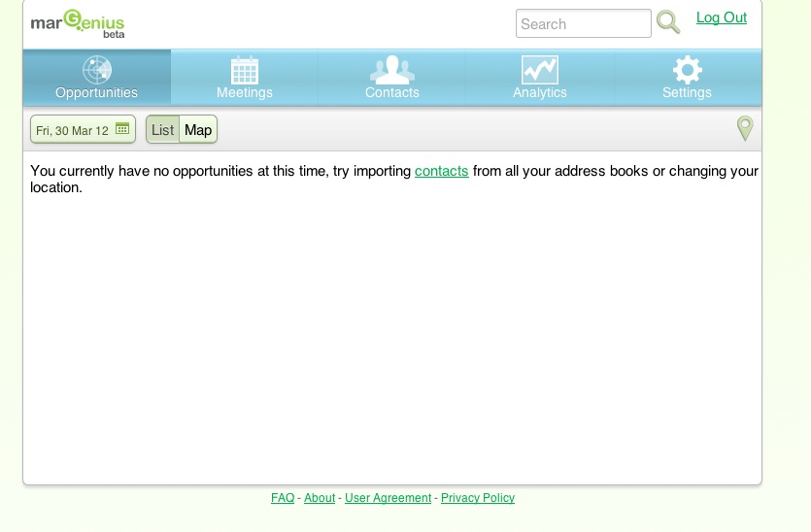Follow the contacts link in the message
This screenshot has height=532, width=811.
point(442,171)
